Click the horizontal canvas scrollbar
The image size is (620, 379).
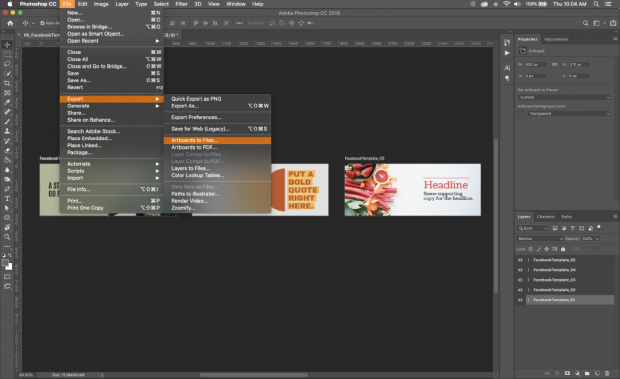[253, 375]
